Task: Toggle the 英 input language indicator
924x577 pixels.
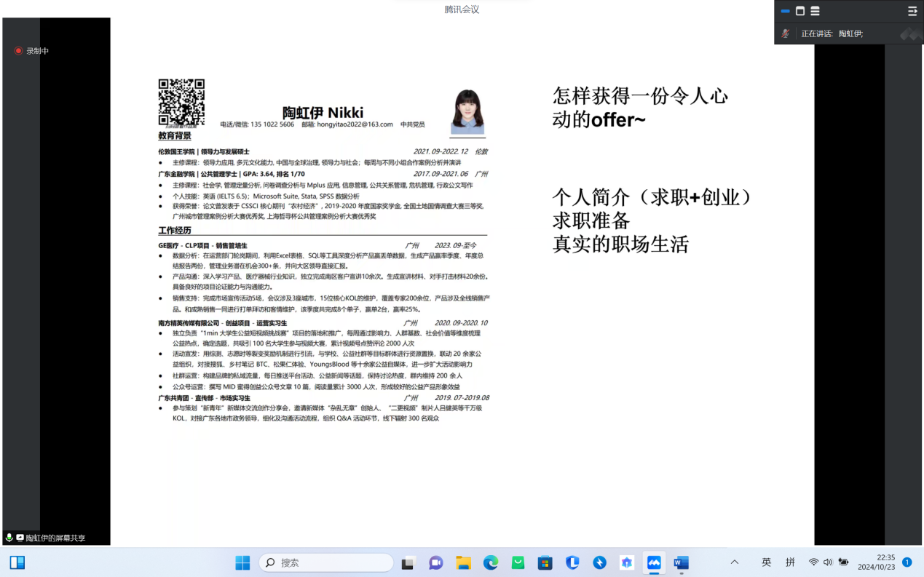Action: tap(766, 562)
